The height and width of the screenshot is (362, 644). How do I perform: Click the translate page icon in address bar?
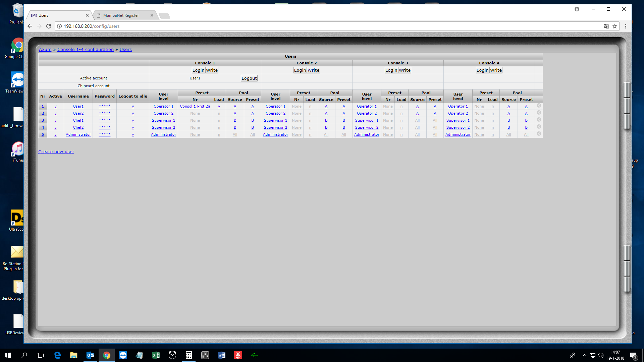point(606,26)
